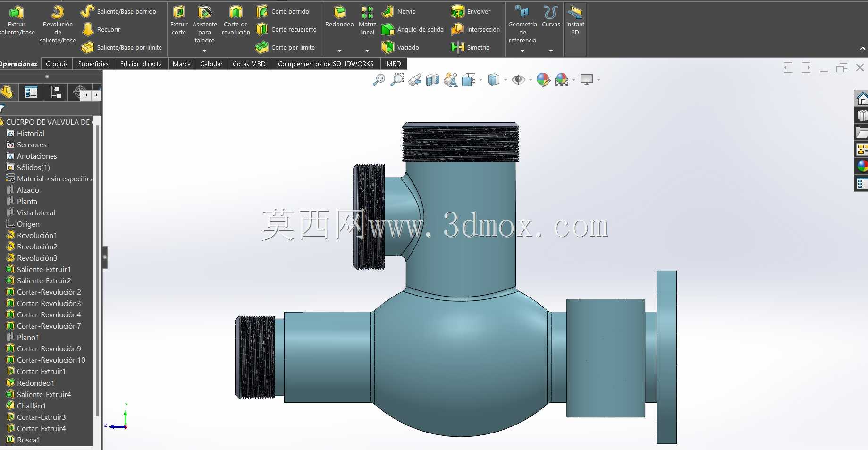Open SOLIDWORKS Resources home pane
868x450 pixels.
[x=861, y=98]
